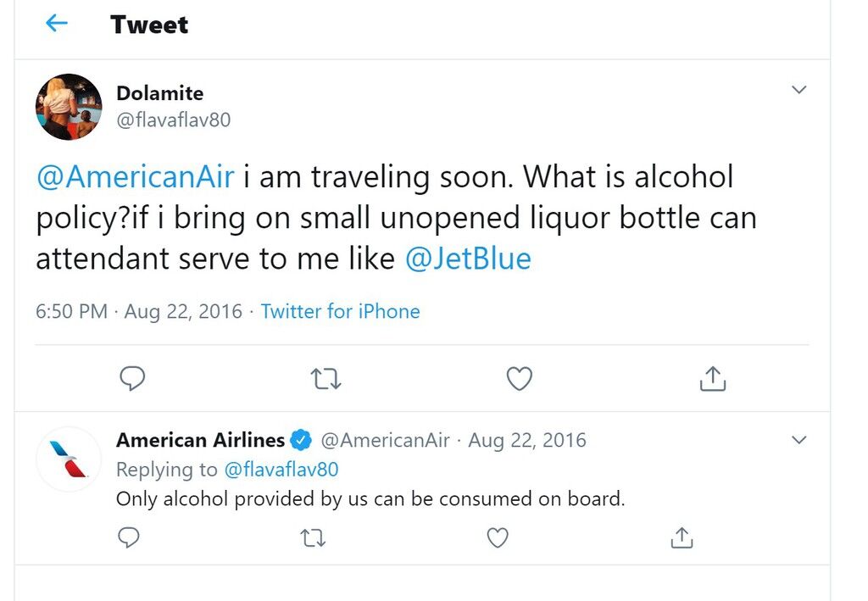This screenshot has height=601, width=868.
Task: View Dolamite's profile picture
Action: (69, 107)
